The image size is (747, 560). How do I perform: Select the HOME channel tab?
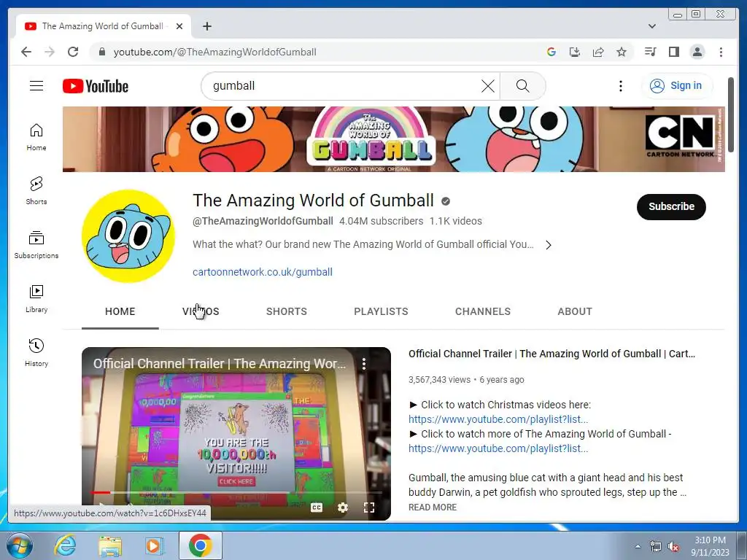tap(120, 311)
